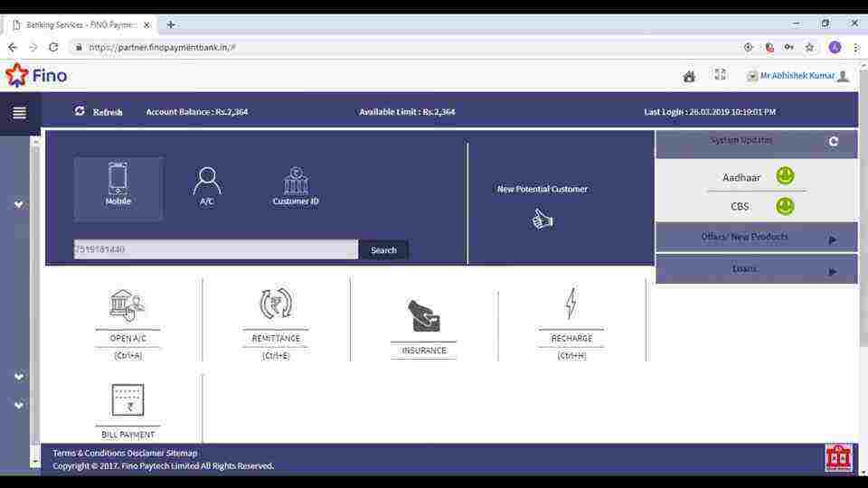Toggle fullscreen with expand icon
Image resolution: width=868 pixels, height=488 pixels.
pyautogui.click(x=720, y=75)
